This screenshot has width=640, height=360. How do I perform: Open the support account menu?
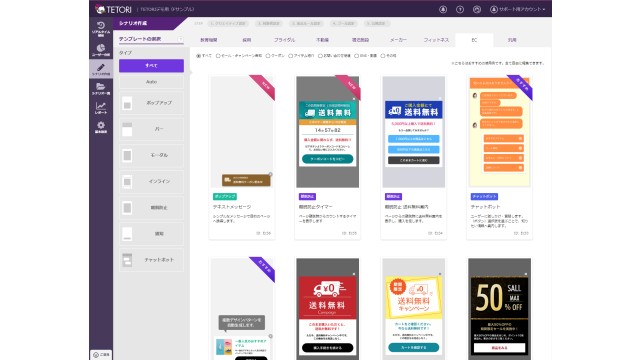tap(518, 9)
